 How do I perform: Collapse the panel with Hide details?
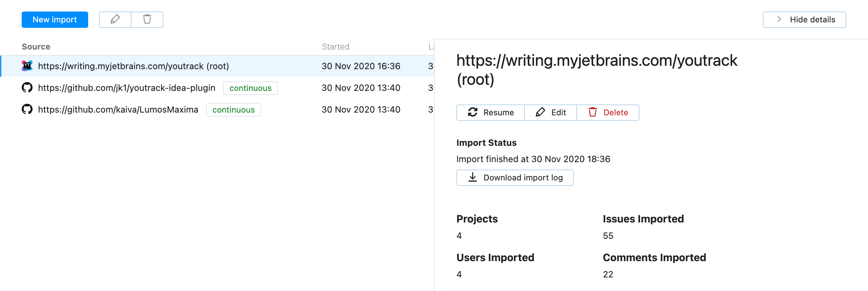pyautogui.click(x=804, y=20)
